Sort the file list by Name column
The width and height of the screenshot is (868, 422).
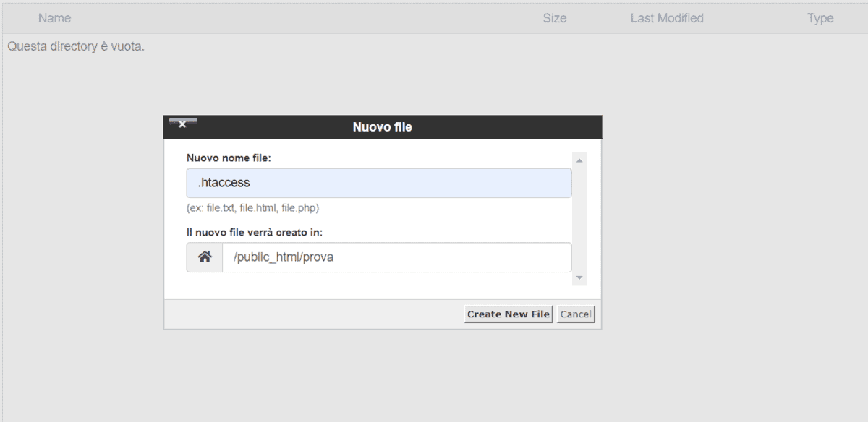[x=54, y=18]
